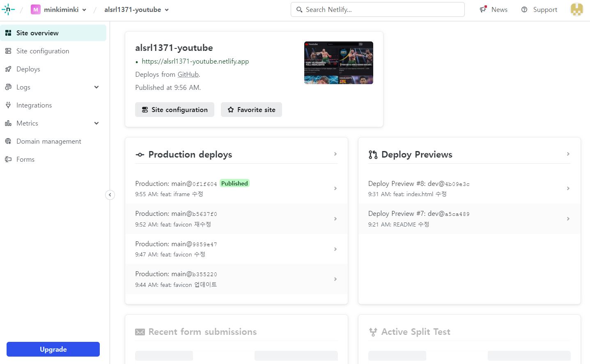The height and width of the screenshot is (364, 590).
Task: Click the Production deploys commit icon
Action: pyautogui.click(x=140, y=155)
